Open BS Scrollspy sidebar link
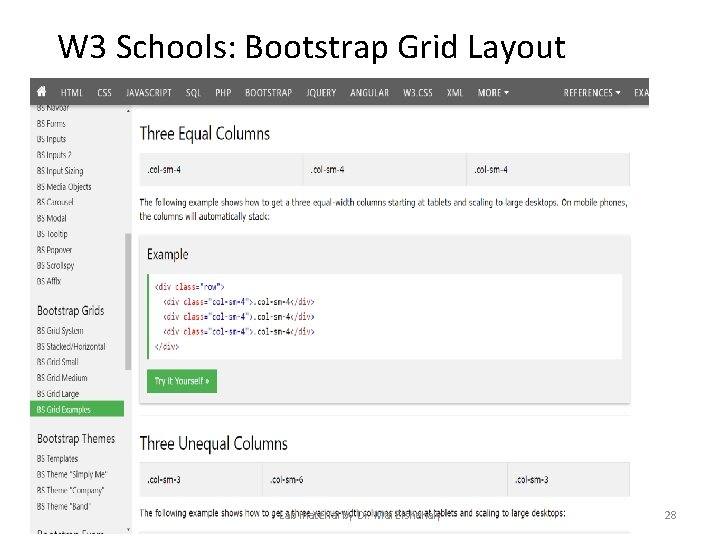Viewport: 720px width, 540px height. tap(55, 266)
